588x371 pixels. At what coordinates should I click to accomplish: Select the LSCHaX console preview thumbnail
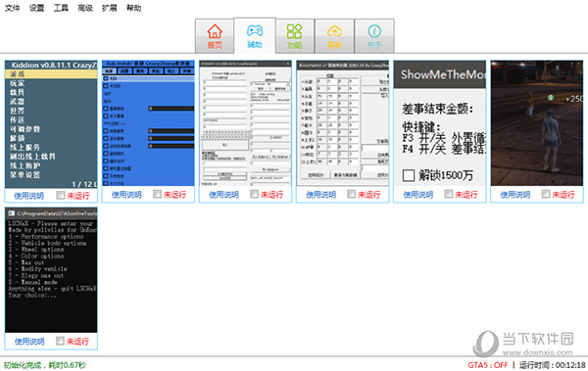[51, 270]
